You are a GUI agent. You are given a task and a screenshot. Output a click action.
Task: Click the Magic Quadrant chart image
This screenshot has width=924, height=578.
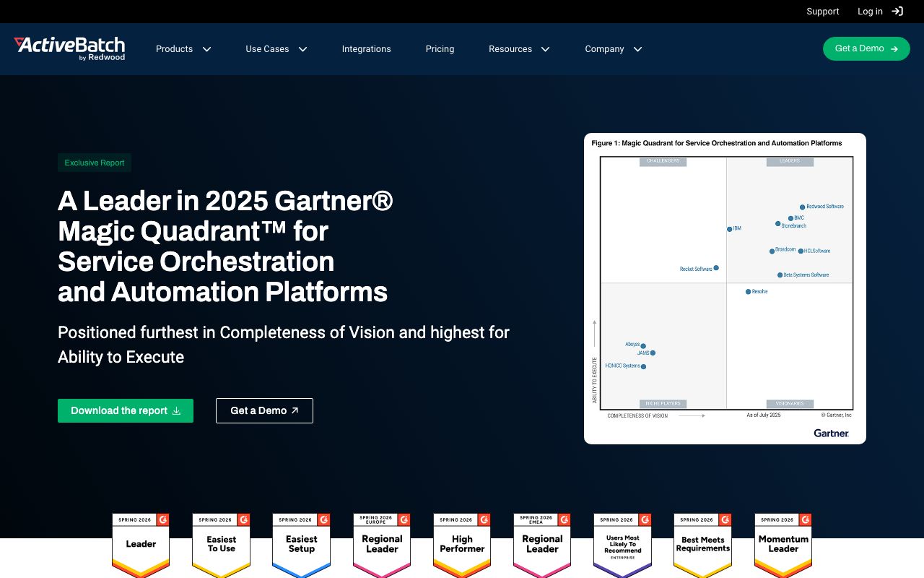pyautogui.click(x=725, y=288)
